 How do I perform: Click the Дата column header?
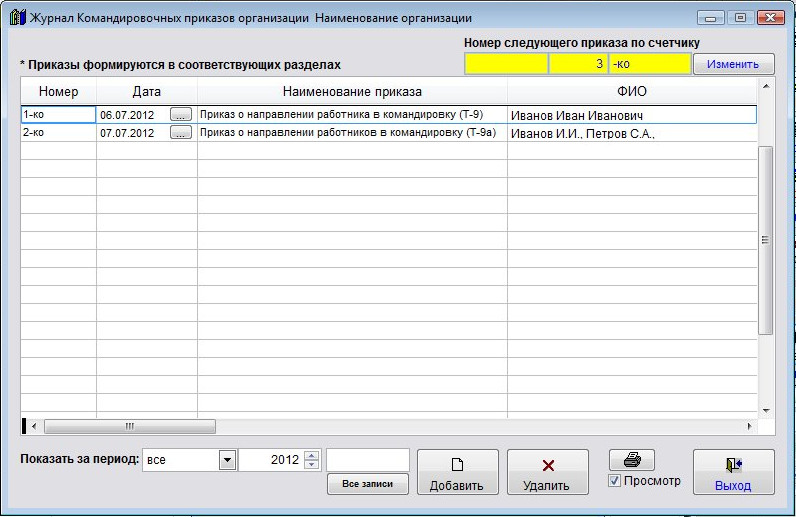pos(147,91)
